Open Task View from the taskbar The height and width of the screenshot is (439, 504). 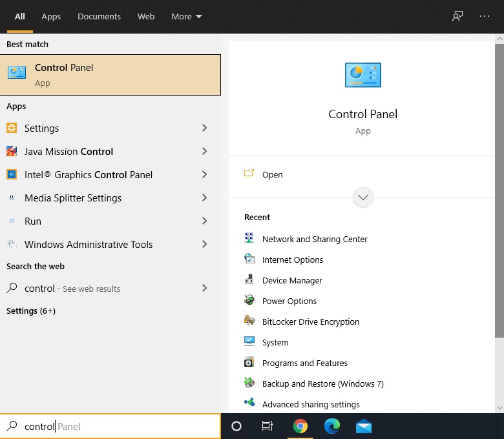(268, 426)
